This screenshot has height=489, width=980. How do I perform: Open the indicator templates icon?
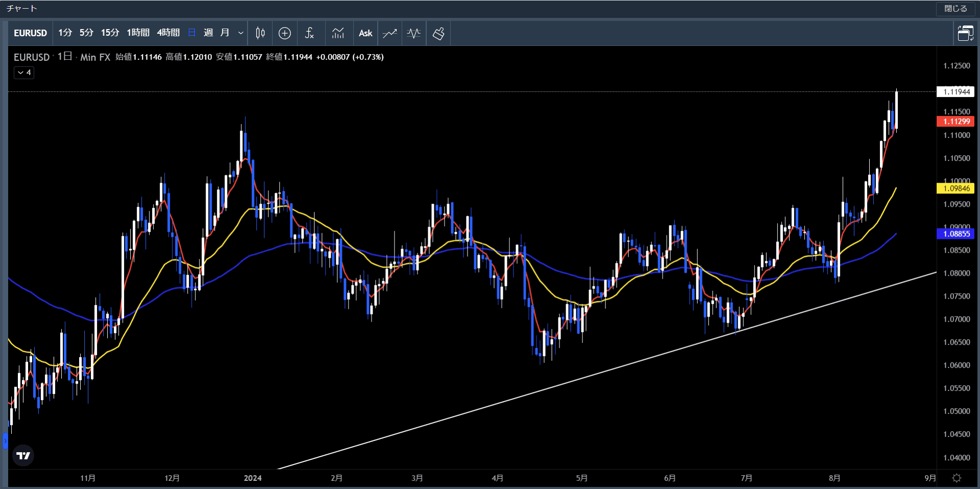[x=338, y=33]
